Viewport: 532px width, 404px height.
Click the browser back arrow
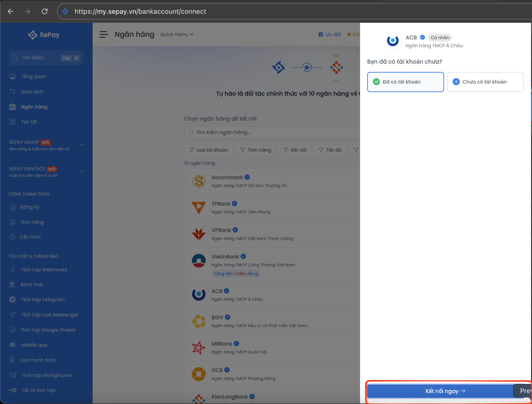click(x=11, y=11)
